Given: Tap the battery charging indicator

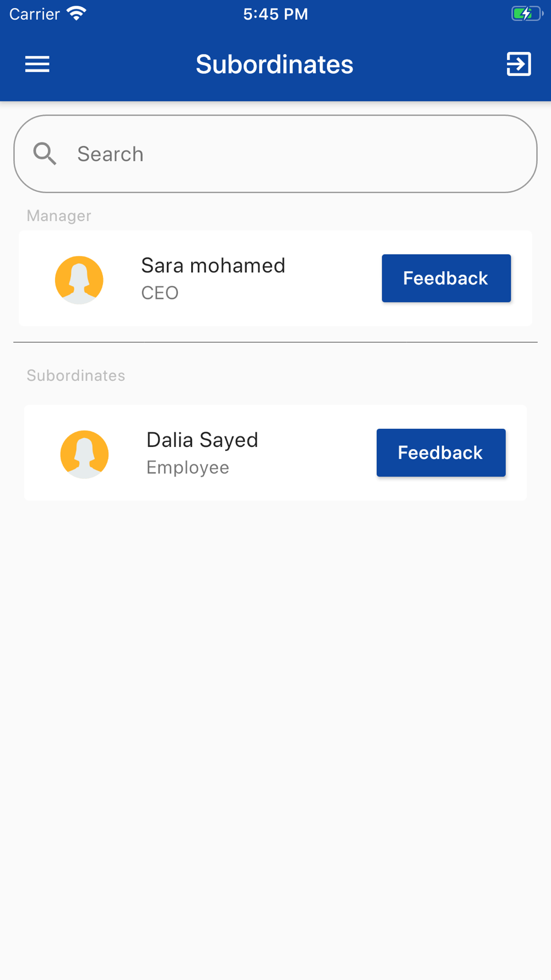Looking at the screenshot, I should (x=527, y=14).
